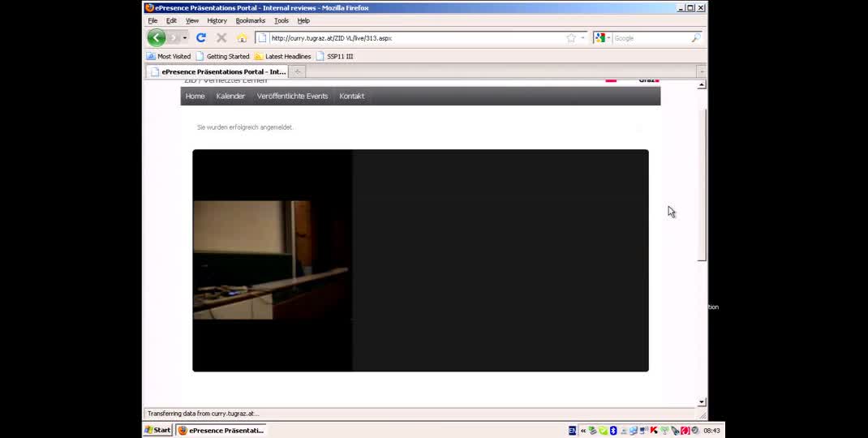Click the vertical scrollbar thumb

pos(702,184)
